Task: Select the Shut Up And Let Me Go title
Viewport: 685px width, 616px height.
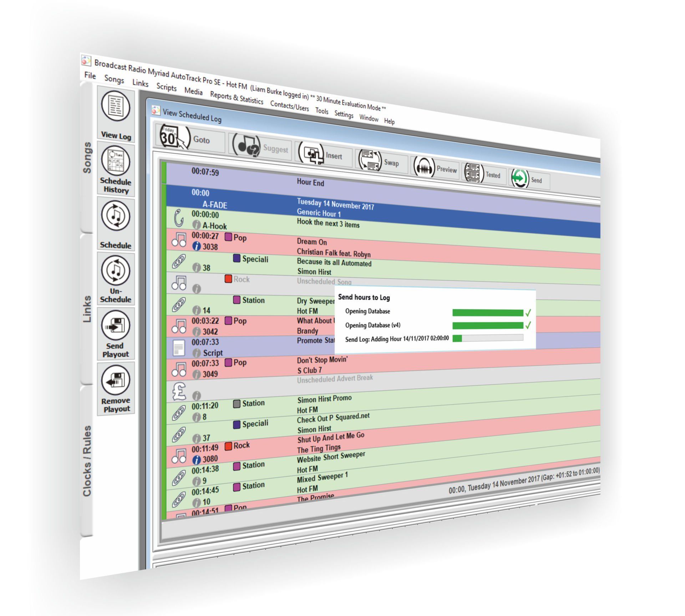Action: point(331,438)
